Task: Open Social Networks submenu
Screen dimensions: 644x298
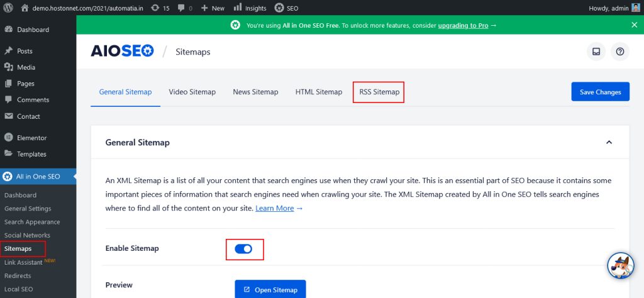Action: pos(27,235)
